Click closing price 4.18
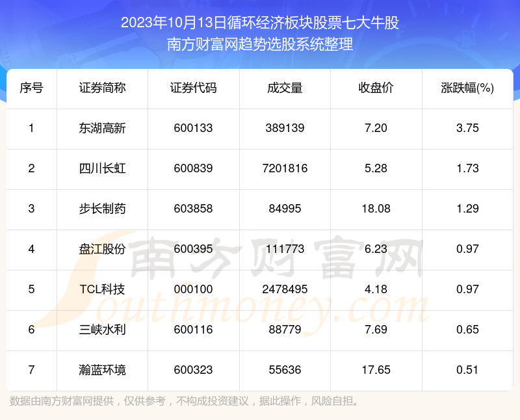The height and width of the screenshot is (420, 520). point(376,289)
